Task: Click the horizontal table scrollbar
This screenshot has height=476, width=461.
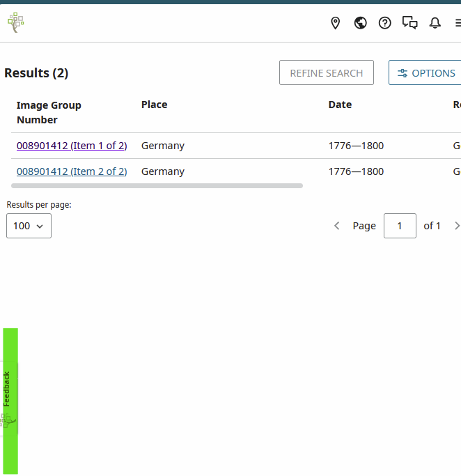Action: [x=157, y=186]
